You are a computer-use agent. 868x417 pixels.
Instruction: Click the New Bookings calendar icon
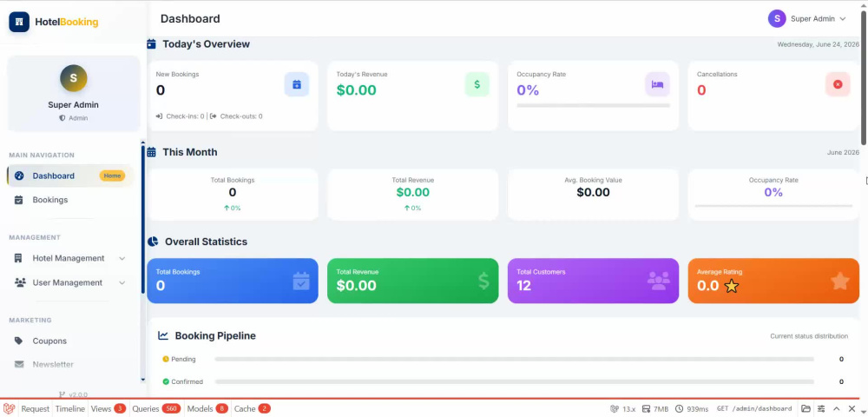[297, 85]
